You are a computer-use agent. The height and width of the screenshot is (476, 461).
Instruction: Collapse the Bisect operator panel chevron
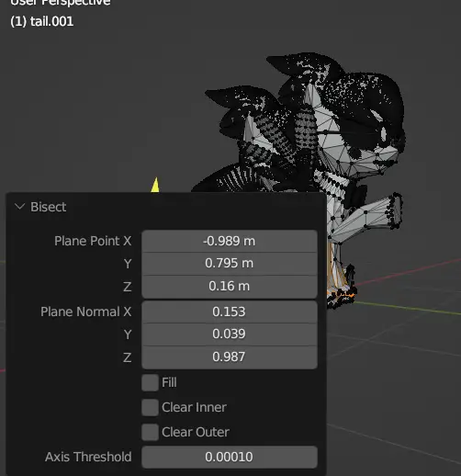tap(19, 207)
